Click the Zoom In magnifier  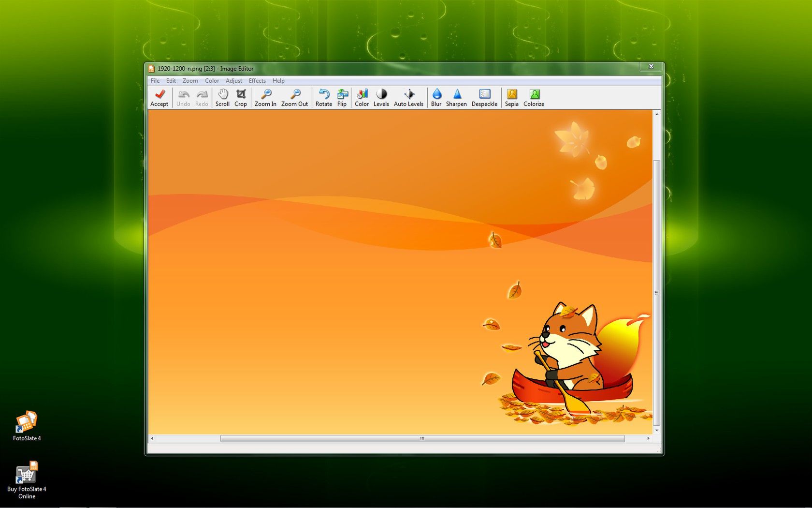coord(265,97)
